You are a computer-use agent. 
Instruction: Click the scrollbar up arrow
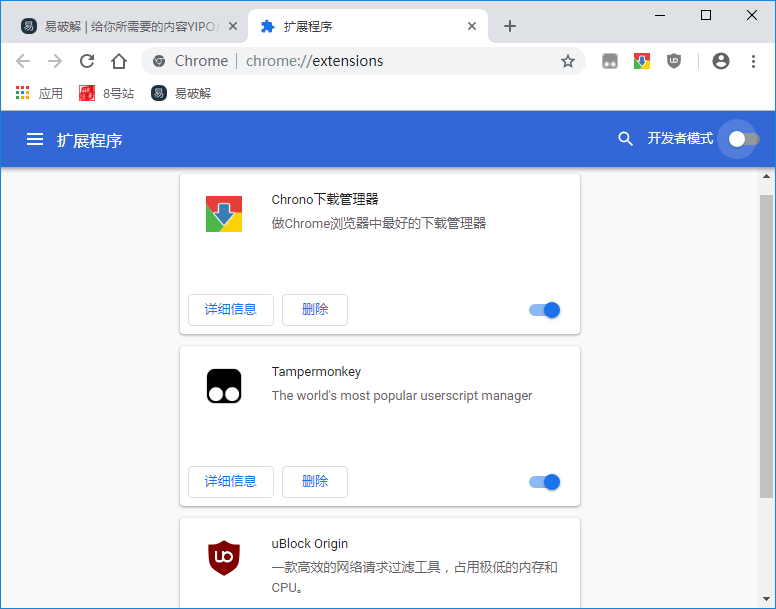(x=766, y=176)
